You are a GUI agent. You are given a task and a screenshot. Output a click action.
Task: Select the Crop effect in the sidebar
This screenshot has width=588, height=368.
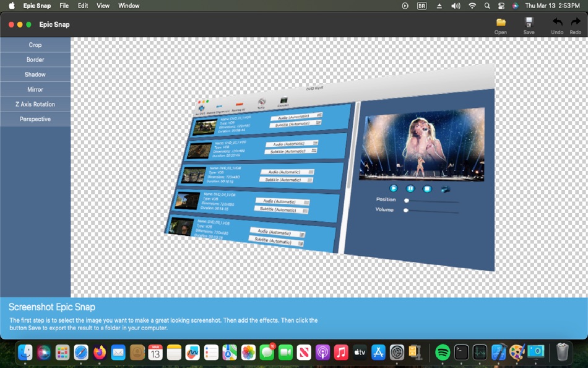[35, 45]
